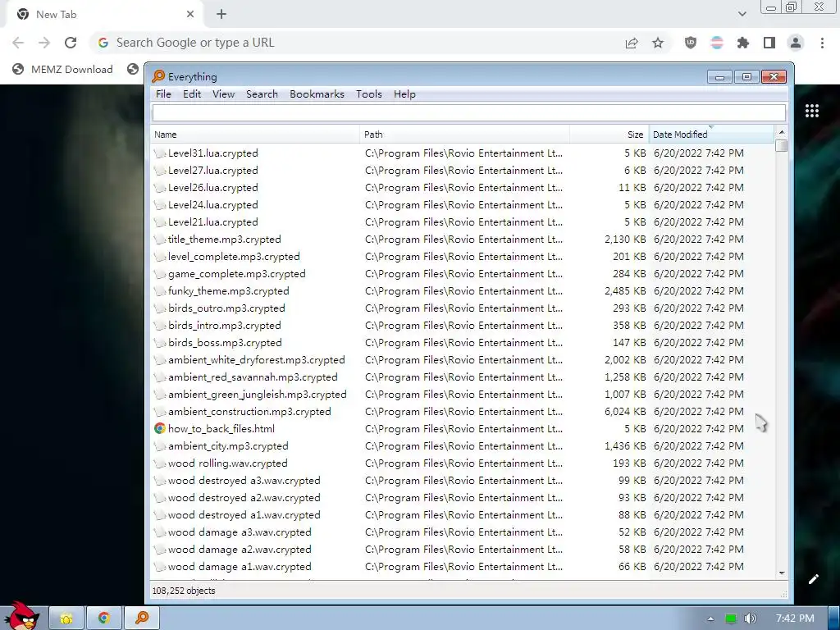840x630 pixels.
Task: Select how_to_back_files.html file name
Action: (x=221, y=428)
